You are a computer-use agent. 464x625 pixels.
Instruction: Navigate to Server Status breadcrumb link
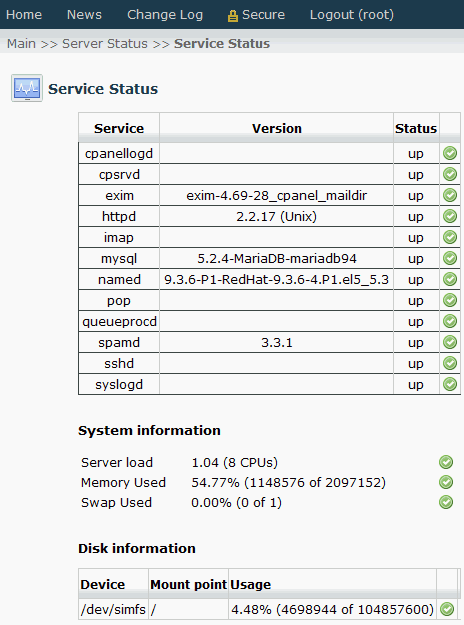(105, 43)
